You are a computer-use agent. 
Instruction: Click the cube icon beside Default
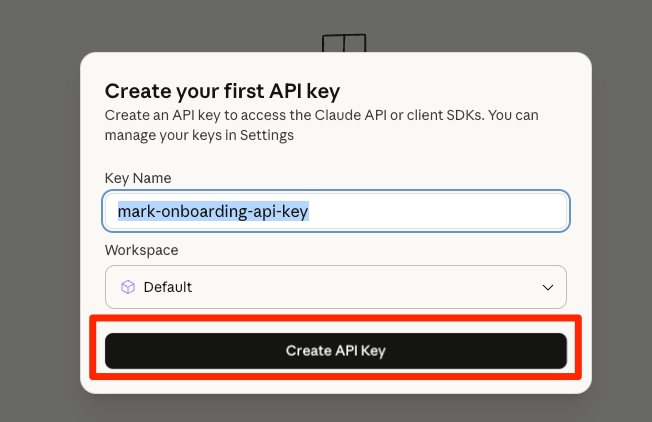(x=127, y=287)
